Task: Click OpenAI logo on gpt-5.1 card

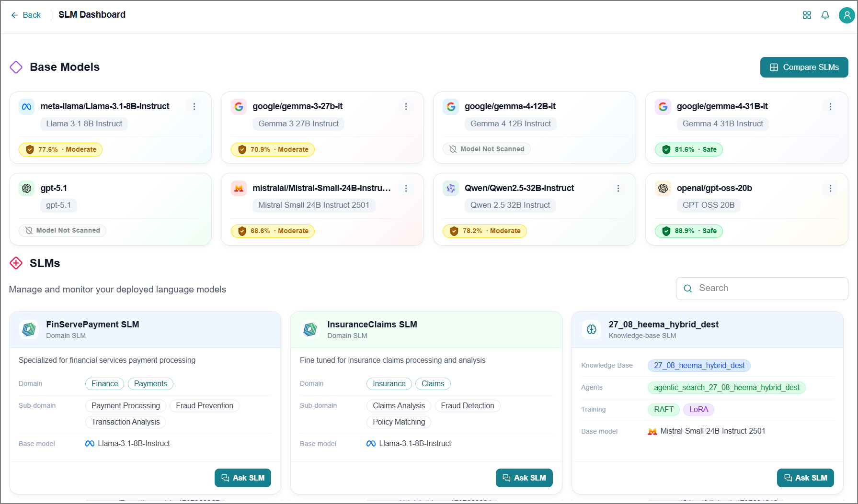Action: pos(27,189)
